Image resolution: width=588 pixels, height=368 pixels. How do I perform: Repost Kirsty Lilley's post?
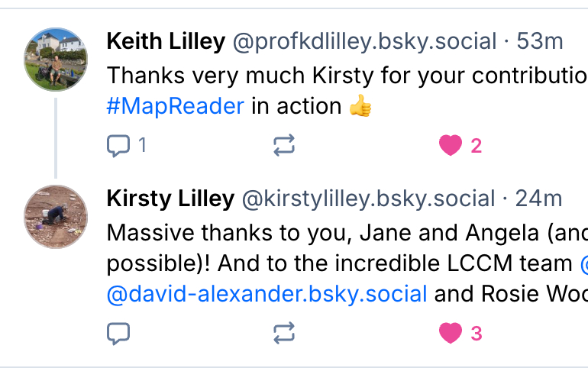point(284,333)
